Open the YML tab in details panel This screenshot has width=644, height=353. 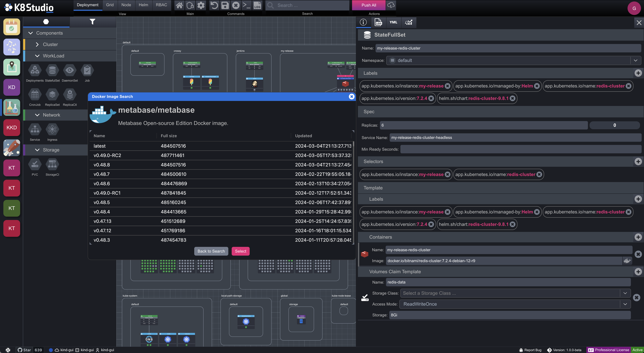393,22
